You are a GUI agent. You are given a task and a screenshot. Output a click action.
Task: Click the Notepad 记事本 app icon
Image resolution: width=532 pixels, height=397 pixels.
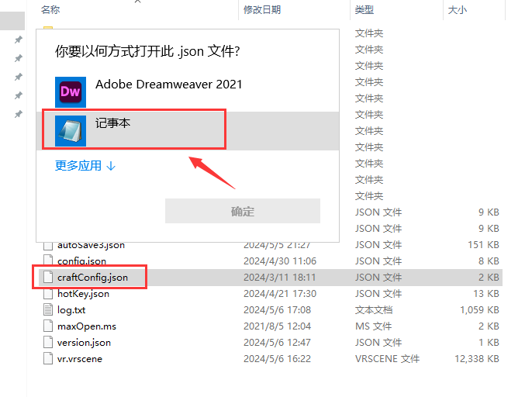(71, 131)
